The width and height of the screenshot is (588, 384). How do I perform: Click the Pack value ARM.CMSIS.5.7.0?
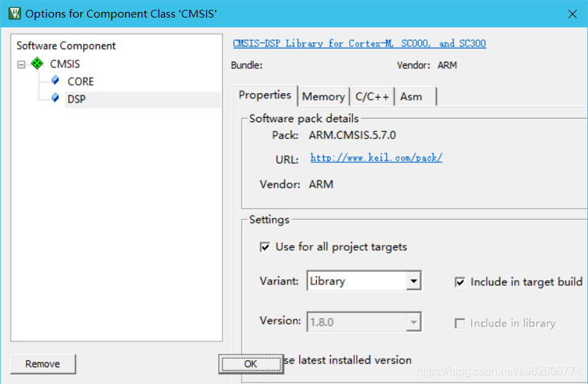(352, 135)
